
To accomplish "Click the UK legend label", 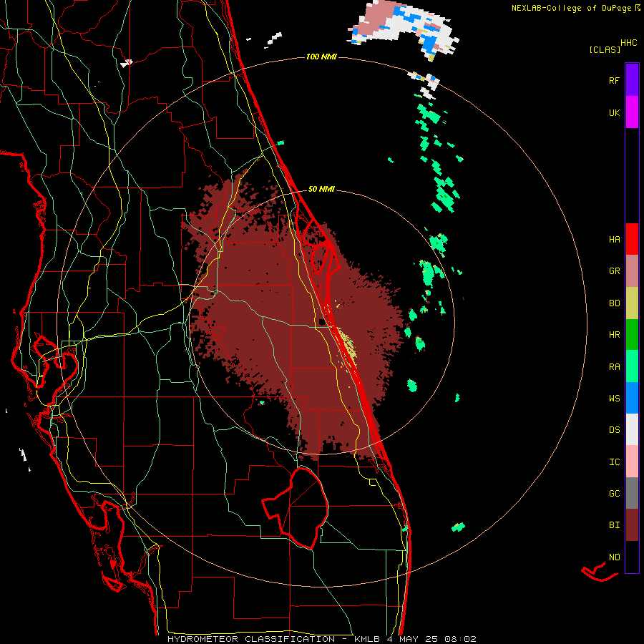I will coord(614,112).
